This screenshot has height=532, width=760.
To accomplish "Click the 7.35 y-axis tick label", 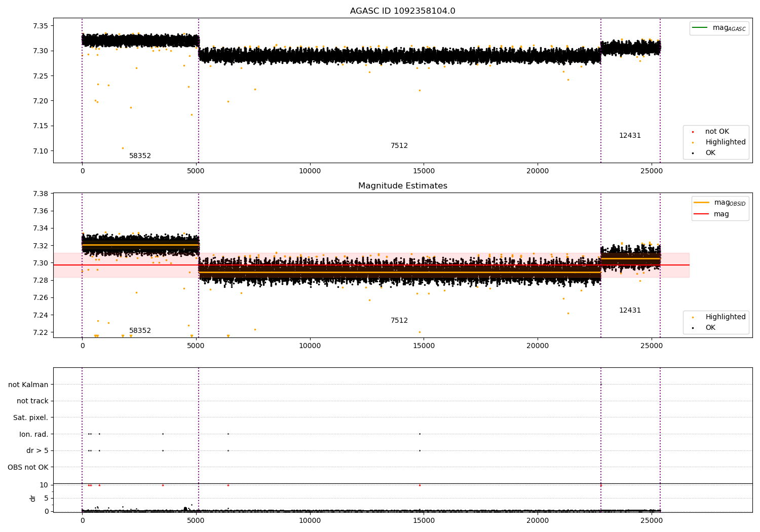I will click(x=40, y=26).
